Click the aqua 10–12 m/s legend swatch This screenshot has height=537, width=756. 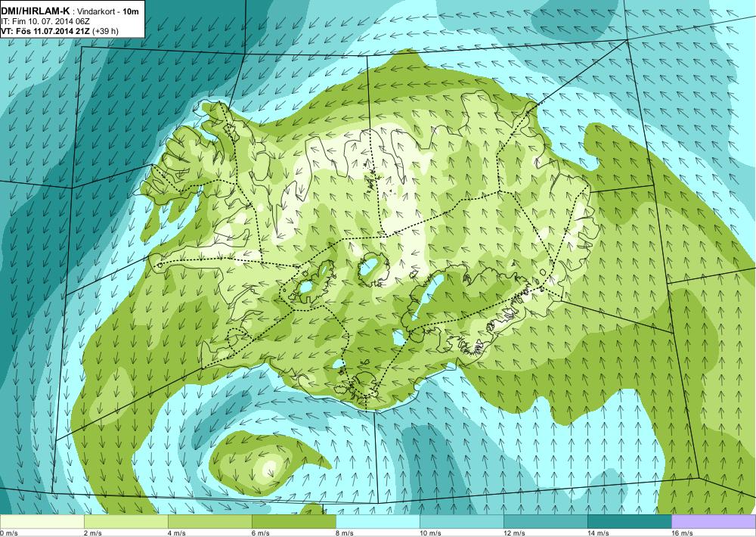461,522
